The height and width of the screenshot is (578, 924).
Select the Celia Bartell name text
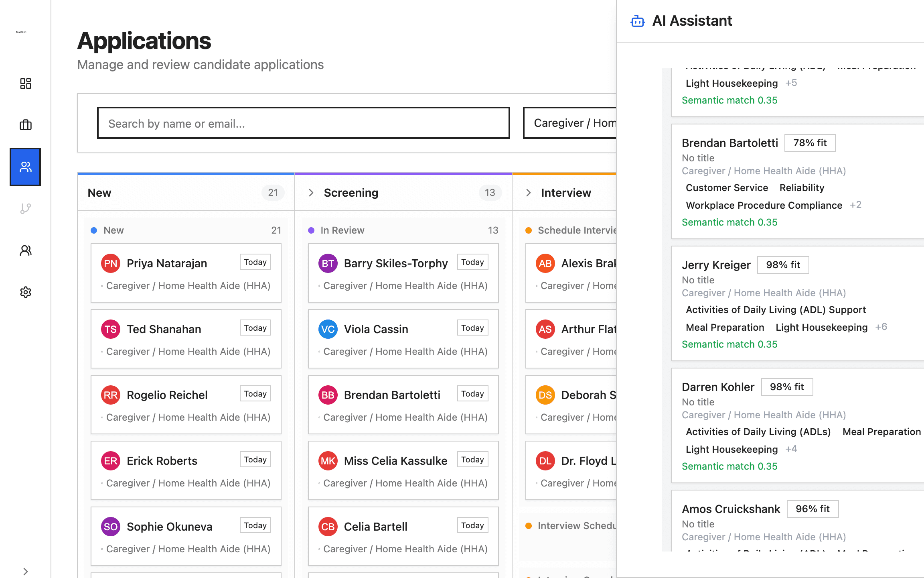point(376,527)
